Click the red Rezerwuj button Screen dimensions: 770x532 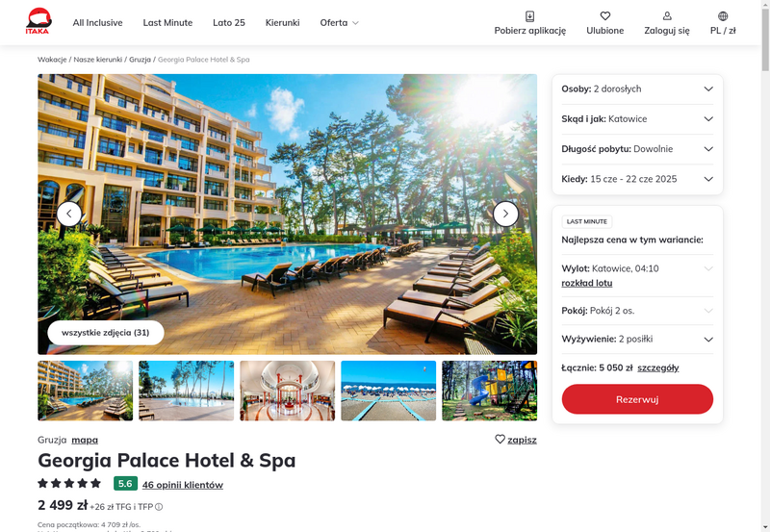(637, 399)
